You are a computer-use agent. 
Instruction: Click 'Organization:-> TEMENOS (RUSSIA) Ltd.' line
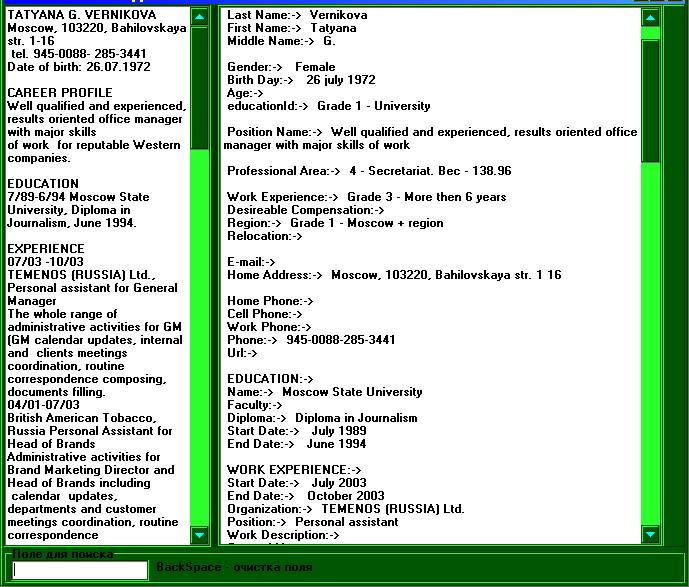point(346,509)
